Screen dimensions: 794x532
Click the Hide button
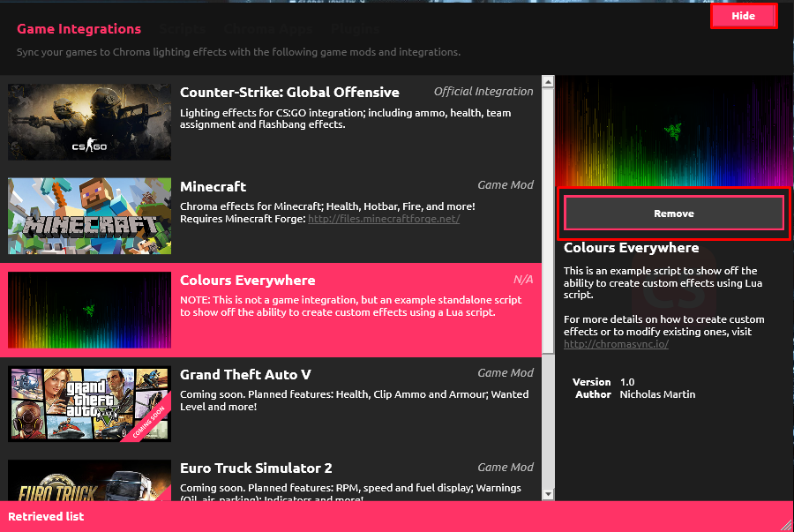coord(743,16)
